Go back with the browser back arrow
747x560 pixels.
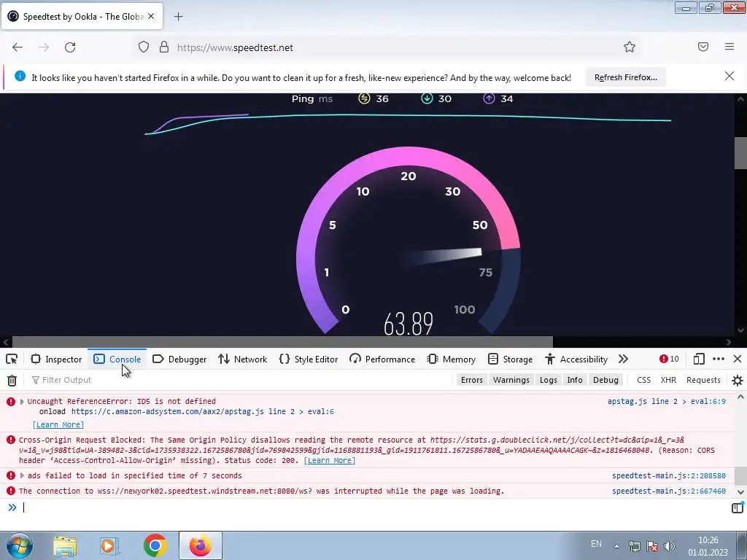(18, 47)
